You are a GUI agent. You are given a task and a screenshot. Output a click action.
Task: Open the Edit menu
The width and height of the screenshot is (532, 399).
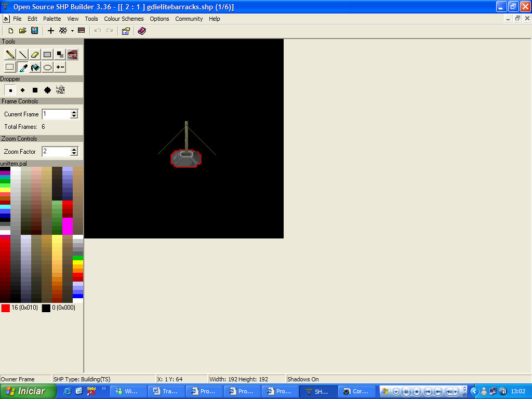point(32,19)
